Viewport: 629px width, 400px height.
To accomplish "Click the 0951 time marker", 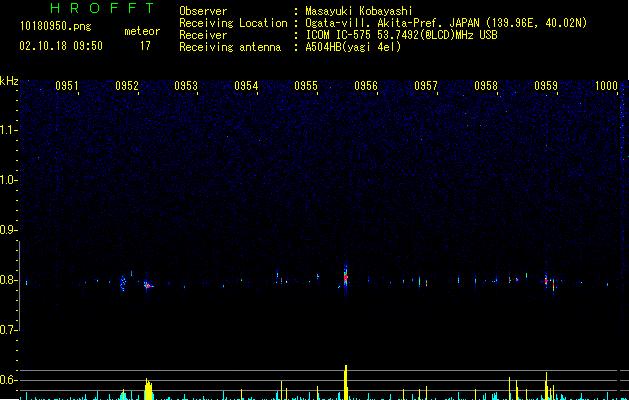I will [x=67, y=86].
